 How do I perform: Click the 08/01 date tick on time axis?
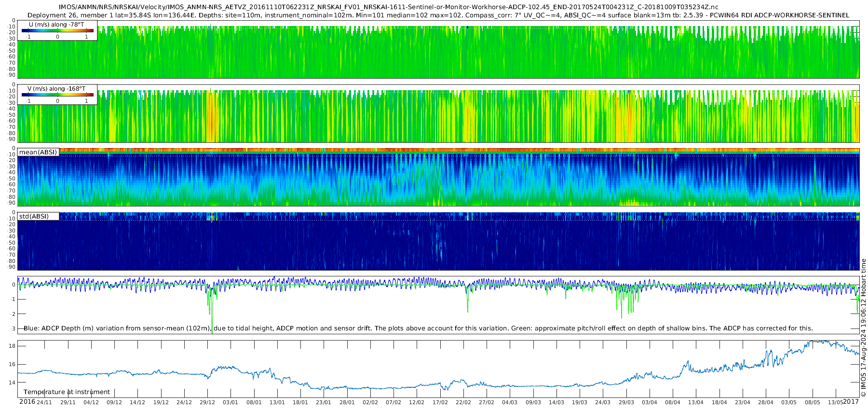pyautogui.click(x=254, y=402)
